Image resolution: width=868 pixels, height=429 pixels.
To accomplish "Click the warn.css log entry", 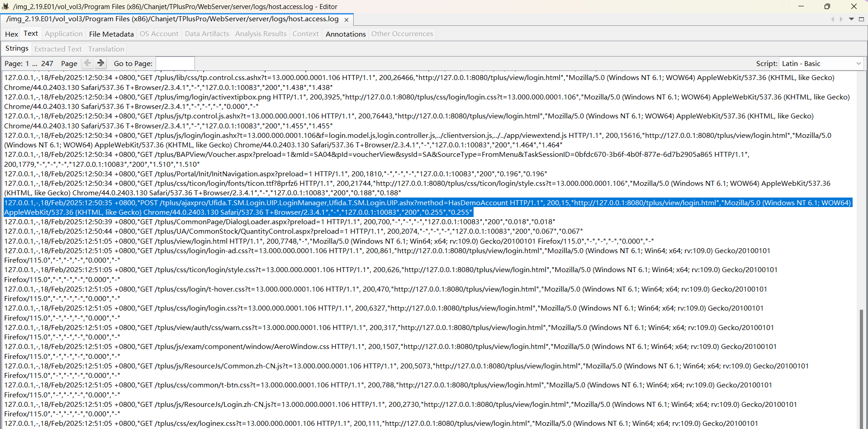I will point(389,332).
